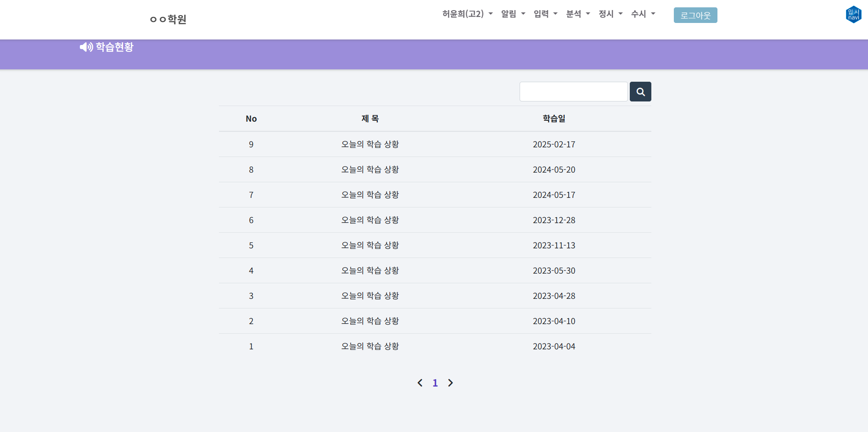
Task: Open the 수시 navigation menu
Action: pos(643,14)
